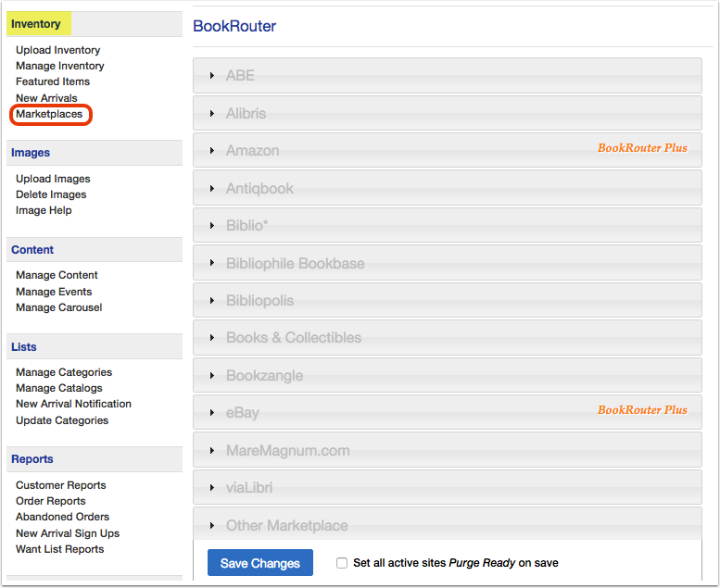
Task: Open Manage Carousel link
Action: click(58, 307)
